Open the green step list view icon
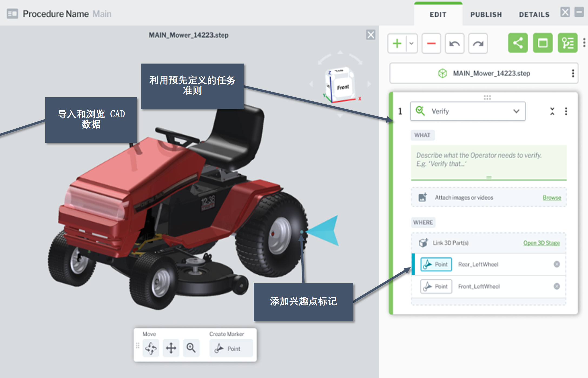The width and height of the screenshot is (588, 378). 567,43
